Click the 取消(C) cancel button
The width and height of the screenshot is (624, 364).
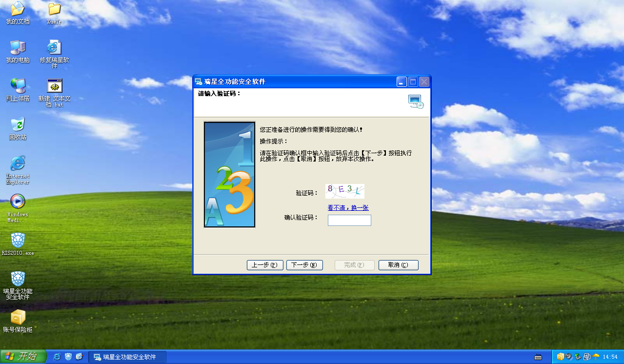[399, 265]
